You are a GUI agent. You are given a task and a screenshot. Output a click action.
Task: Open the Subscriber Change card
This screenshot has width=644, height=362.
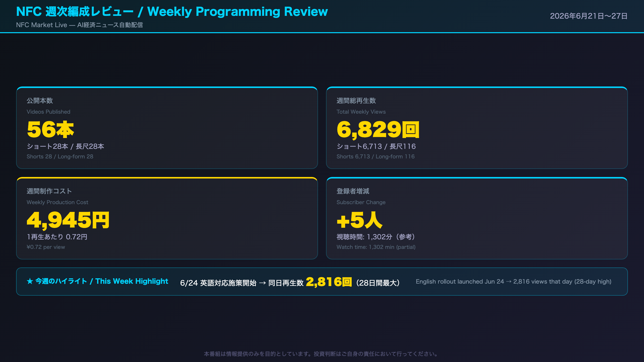pos(477,218)
